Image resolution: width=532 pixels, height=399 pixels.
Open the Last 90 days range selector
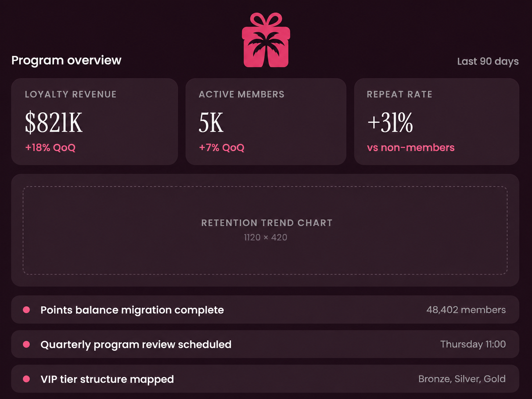point(488,61)
